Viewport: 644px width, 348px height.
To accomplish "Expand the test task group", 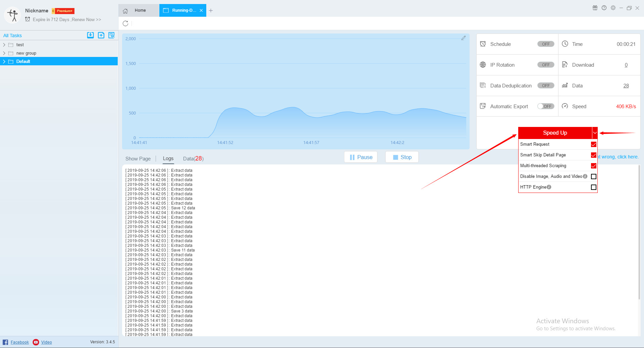I will tap(4, 45).
